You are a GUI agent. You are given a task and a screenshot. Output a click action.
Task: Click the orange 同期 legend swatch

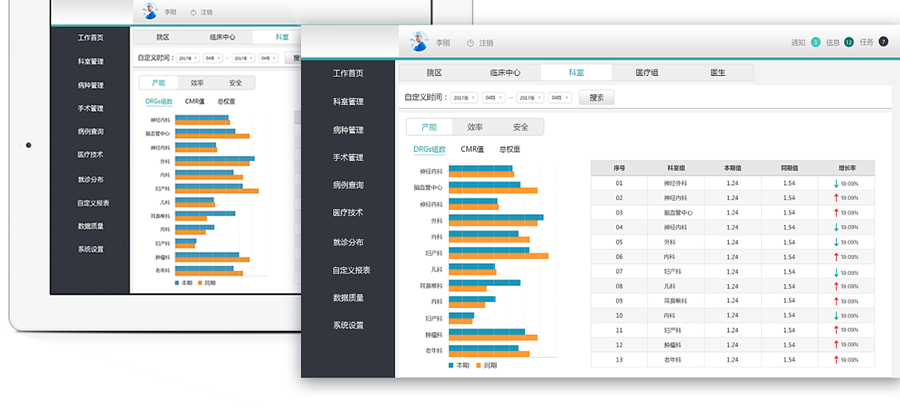pyautogui.click(x=479, y=366)
